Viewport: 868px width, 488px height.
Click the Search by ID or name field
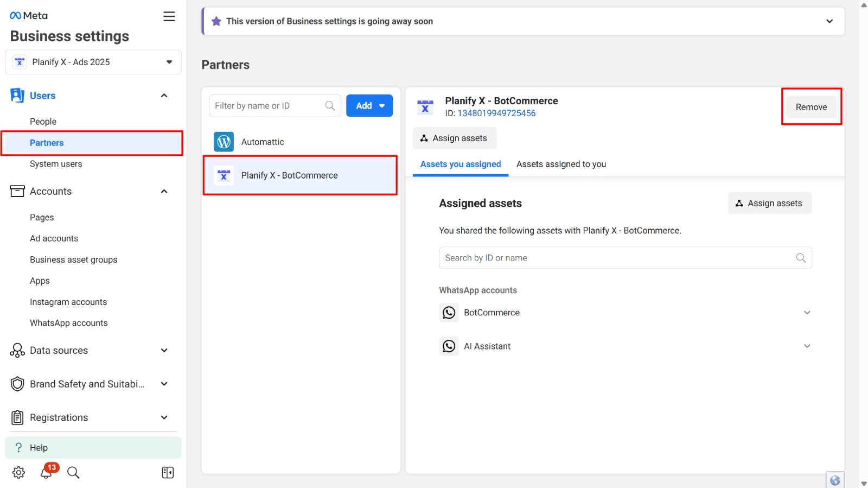point(618,258)
